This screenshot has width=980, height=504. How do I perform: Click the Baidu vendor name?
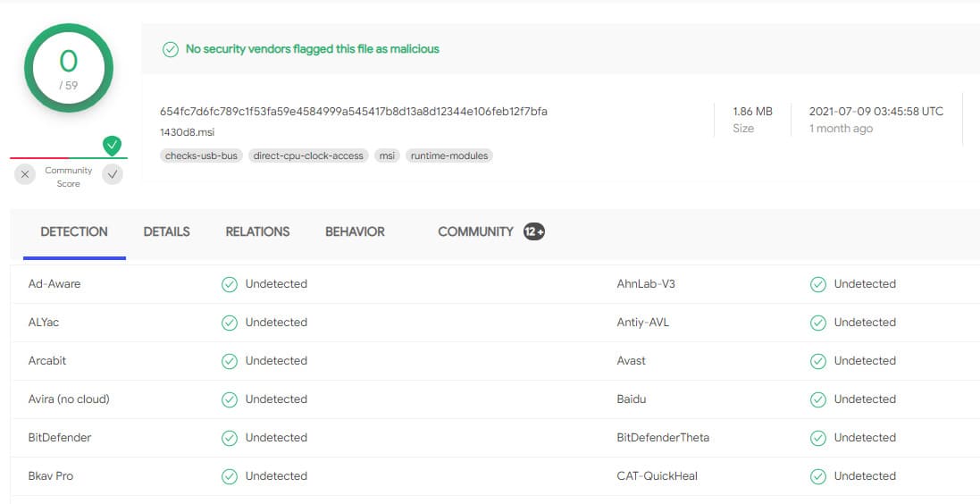coord(632,399)
